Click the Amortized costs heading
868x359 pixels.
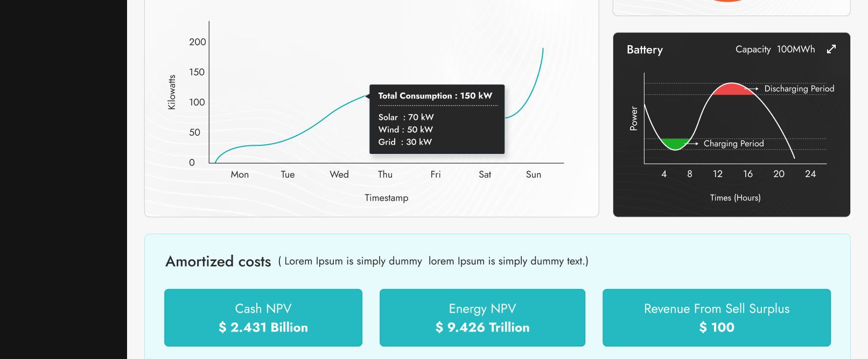(218, 262)
